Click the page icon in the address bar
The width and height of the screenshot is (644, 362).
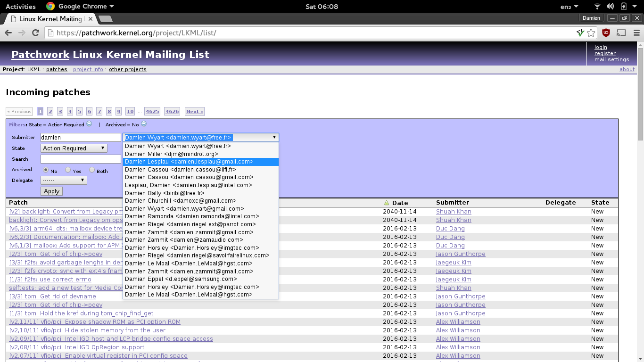(50, 33)
